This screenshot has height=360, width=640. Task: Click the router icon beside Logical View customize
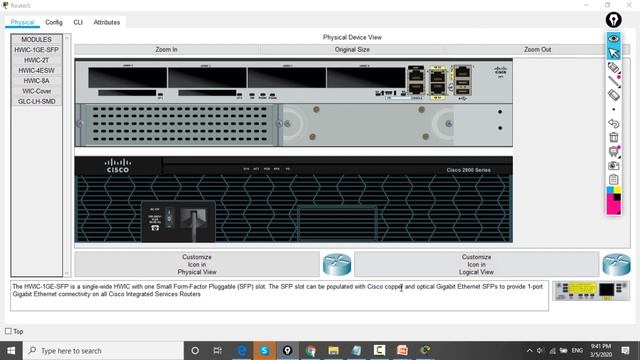pyautogui.click(x=616, y=264)
